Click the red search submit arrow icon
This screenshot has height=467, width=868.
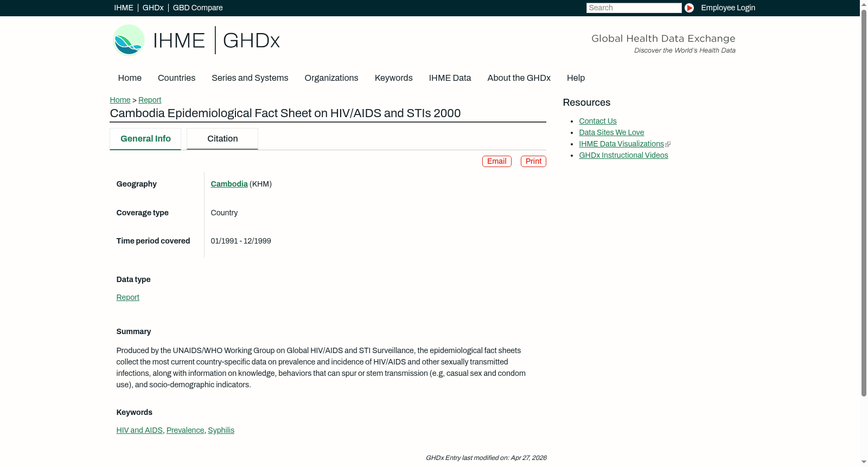[x=689, y=8]
